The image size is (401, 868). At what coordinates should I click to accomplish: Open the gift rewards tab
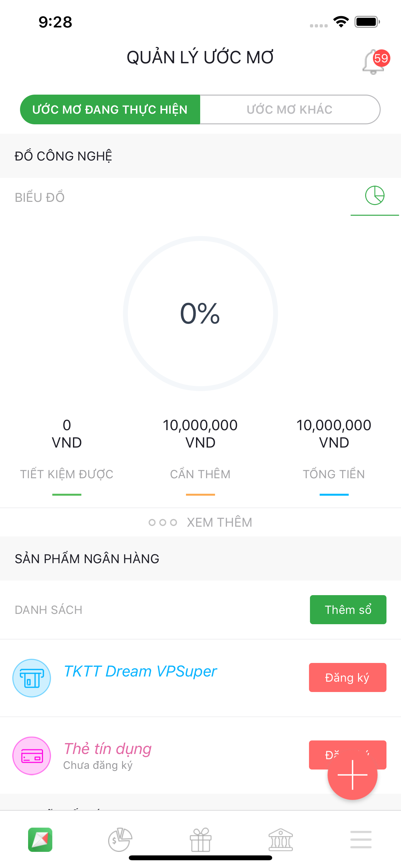200,839
